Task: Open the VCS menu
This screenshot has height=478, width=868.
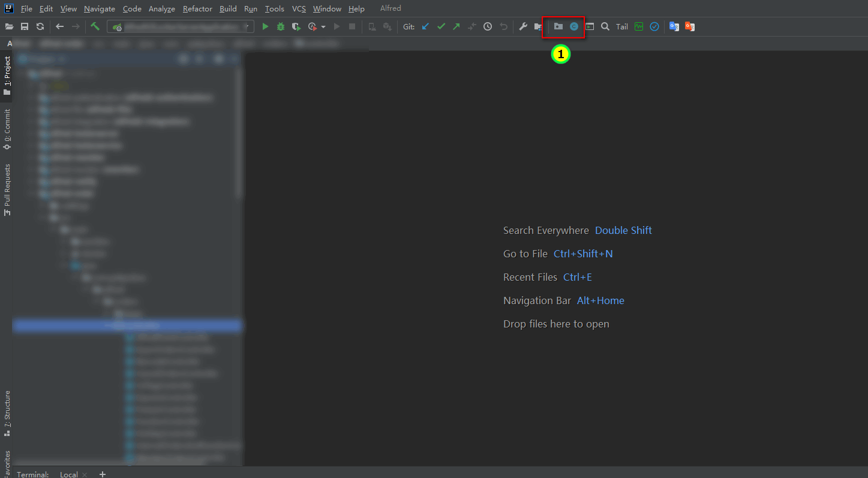Action: [x=299, y=9]
